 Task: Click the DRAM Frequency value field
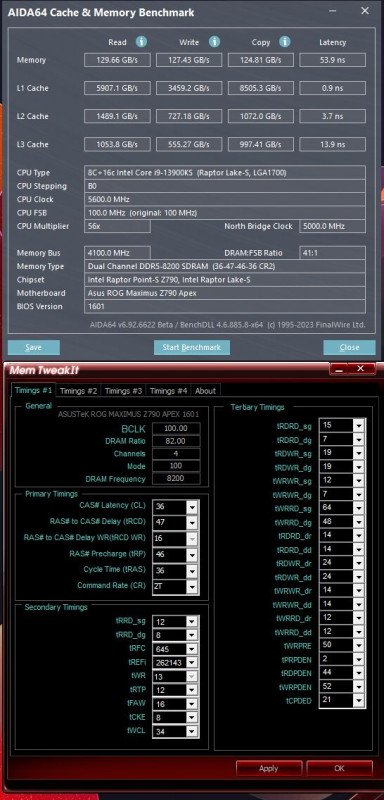(176, 479)
